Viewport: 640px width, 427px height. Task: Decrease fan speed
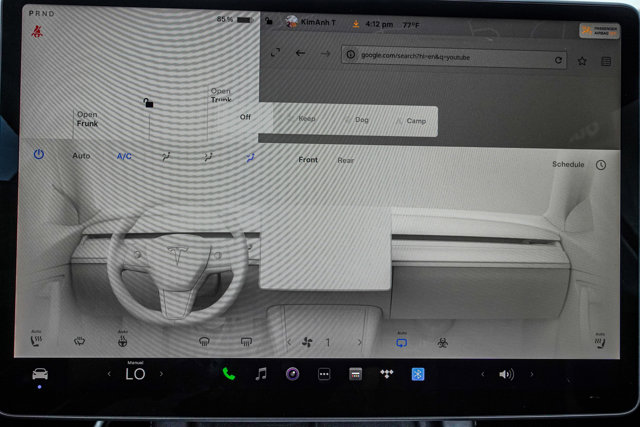(x=289, y=342)
